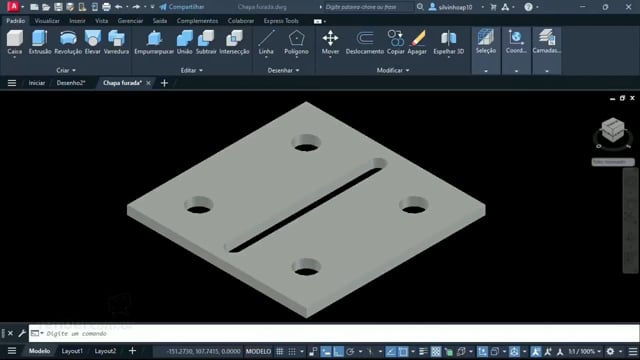Choose the Revolução tool
This screenshot has width=640, height=360.
pyautogui.click(x=68, y=42)
